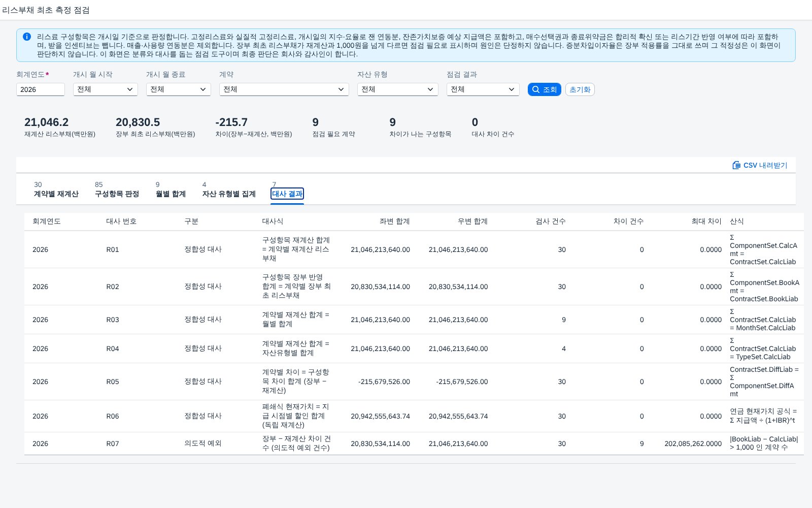
Task: Select row R06 in the table
Action: (414, 416)
